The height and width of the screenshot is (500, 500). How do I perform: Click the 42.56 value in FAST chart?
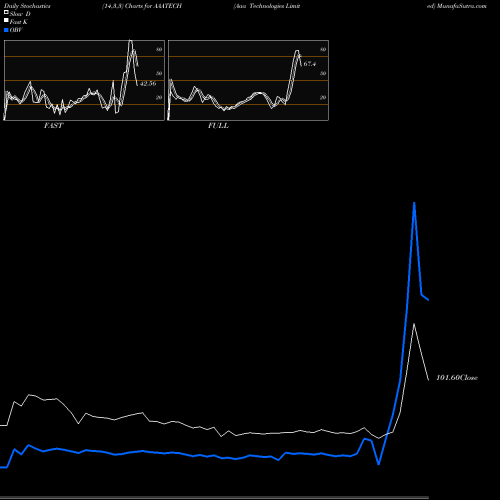pos(148,84)
